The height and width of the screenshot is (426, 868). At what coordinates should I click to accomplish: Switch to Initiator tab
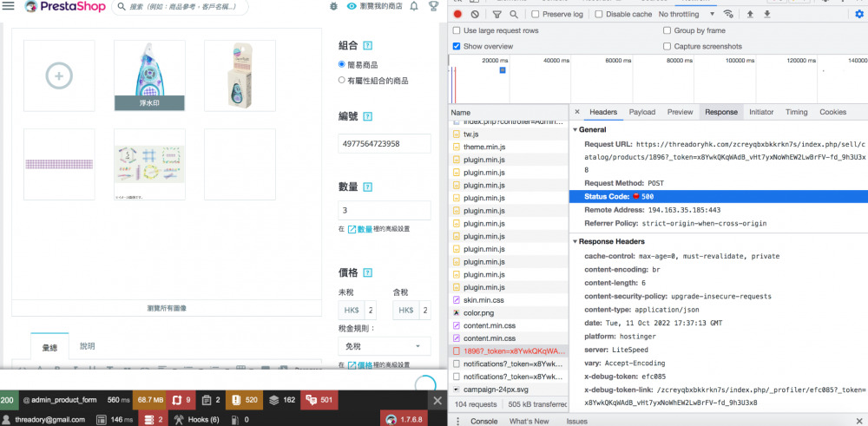761,112
